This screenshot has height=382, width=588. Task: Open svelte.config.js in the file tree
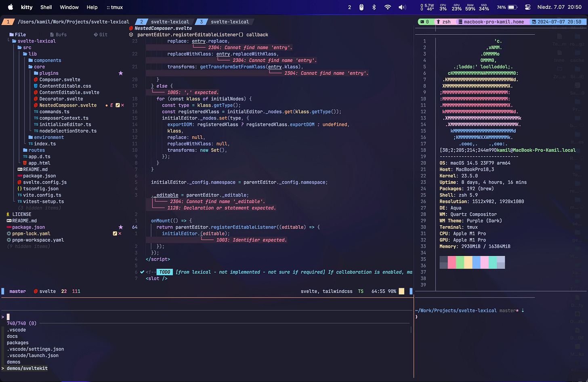tap(45, 182)
